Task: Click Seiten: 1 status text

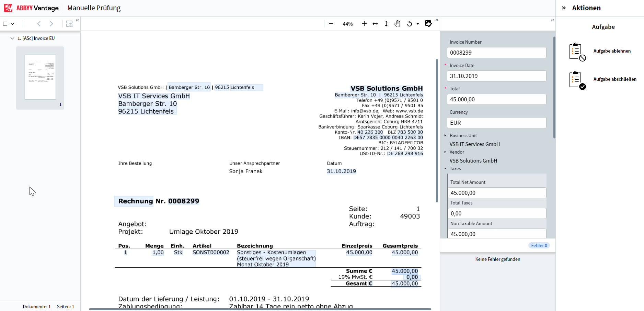Action: point(66,307)
